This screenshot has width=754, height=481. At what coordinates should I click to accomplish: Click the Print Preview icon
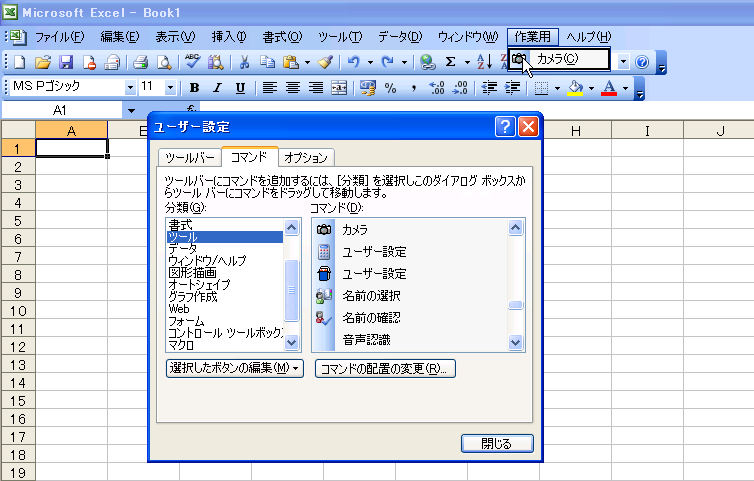coord(164,62)
